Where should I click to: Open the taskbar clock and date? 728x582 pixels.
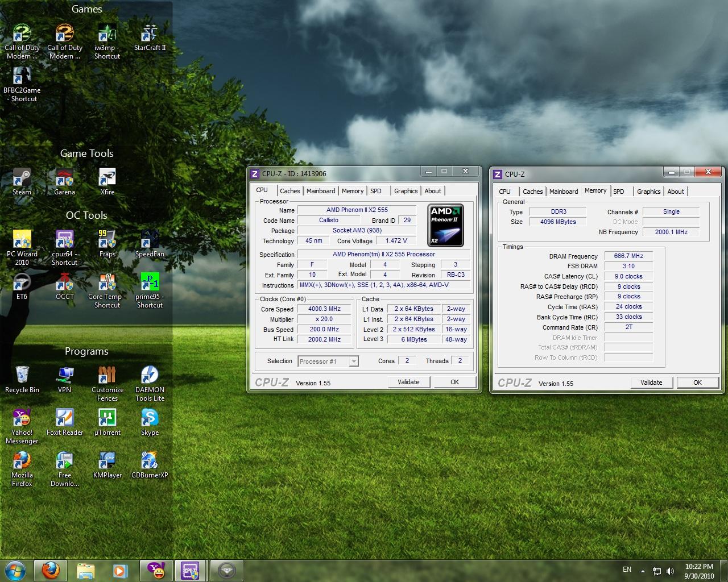tap(700, 571)
